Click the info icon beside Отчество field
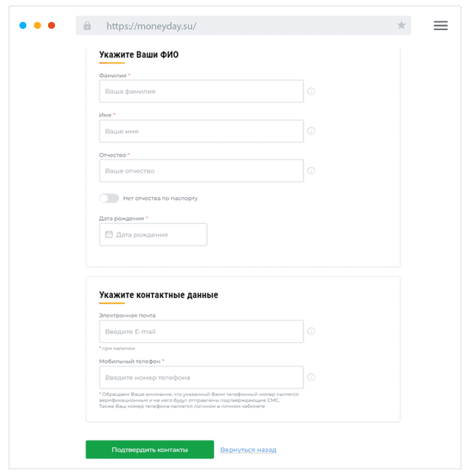 [x=311, y=171]
